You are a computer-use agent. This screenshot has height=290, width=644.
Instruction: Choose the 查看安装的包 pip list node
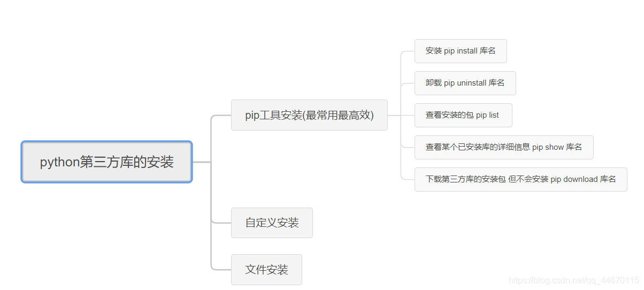click(463, 115)
